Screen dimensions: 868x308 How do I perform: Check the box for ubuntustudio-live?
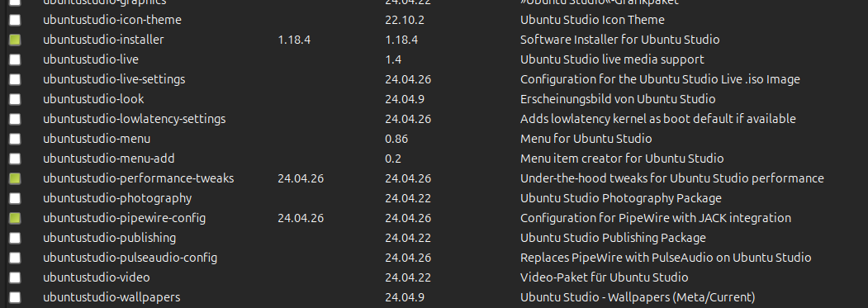pyautogui.click(x=15, y=59)
